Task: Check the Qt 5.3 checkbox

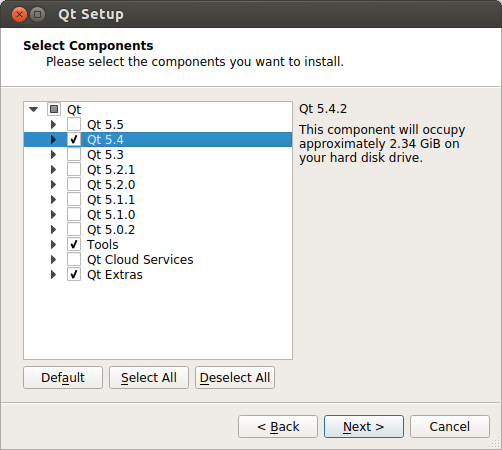Action: click(x=74, y=154)
